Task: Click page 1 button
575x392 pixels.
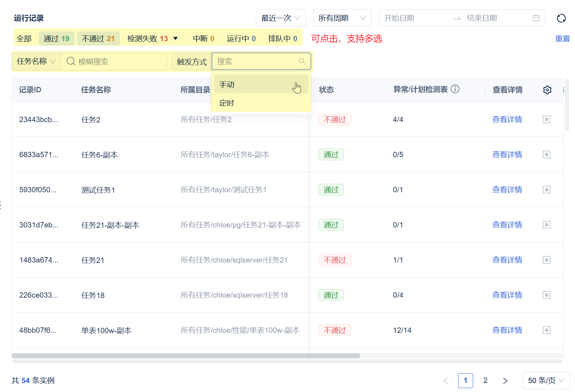Action: tap(465, 381)
